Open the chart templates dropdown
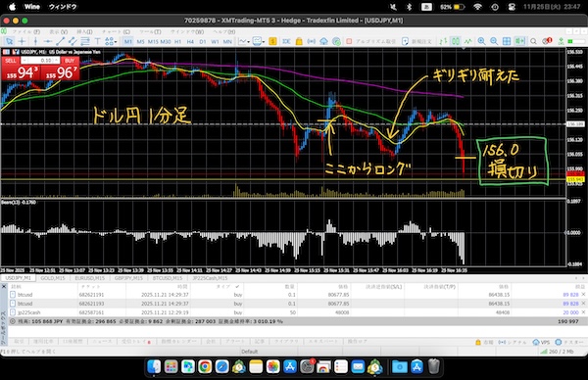Image resolution: width=588 pixels, height=380 pixels. (x=259, y=41)
